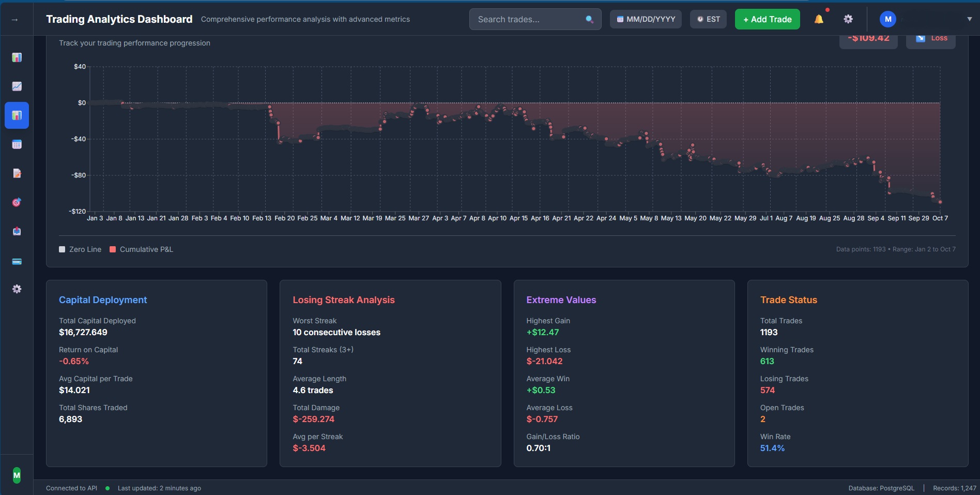This screenshot has height=495, width=980.
Task: Click the + Add Trade button
Action: [767, 19]
